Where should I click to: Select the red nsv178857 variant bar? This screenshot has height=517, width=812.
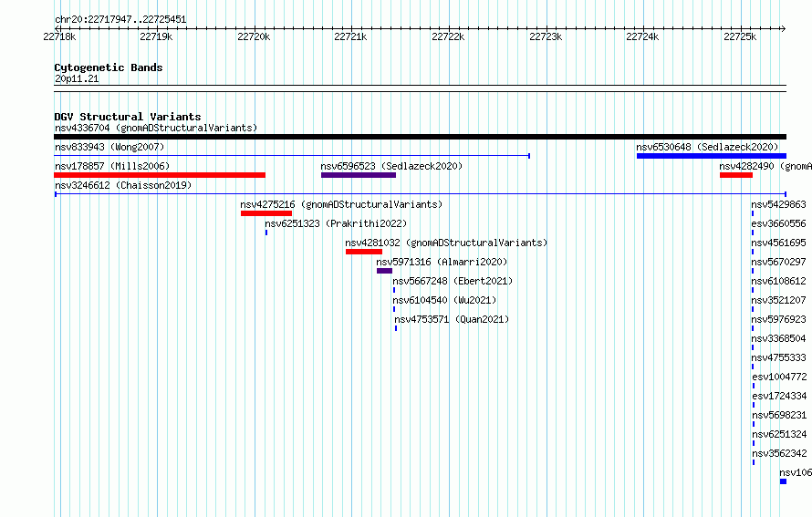pyautogui.click(x=160, y=175)
